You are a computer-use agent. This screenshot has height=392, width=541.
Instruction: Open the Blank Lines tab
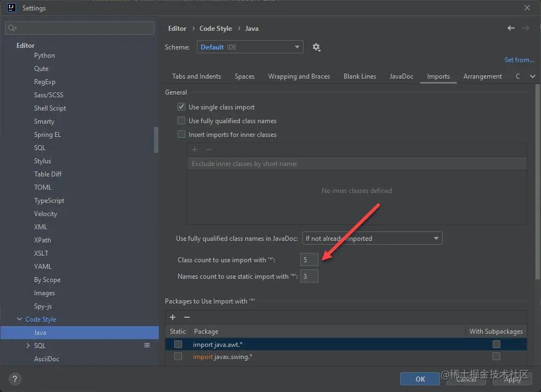click(x=360, y=76)
